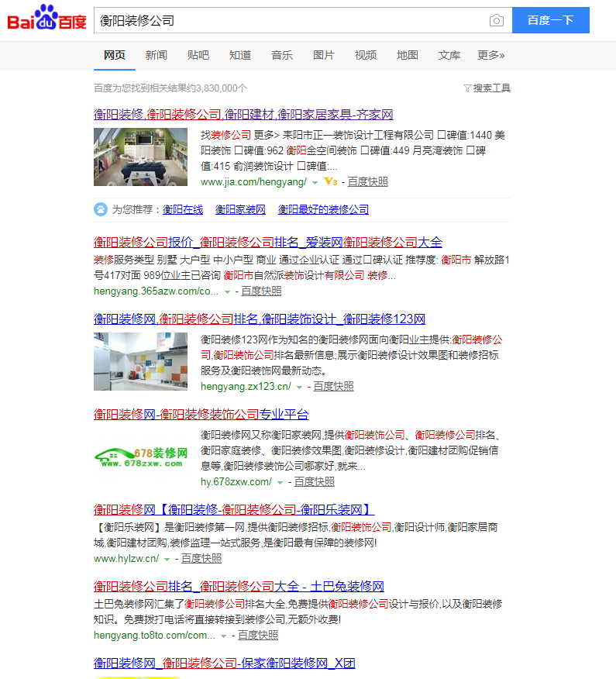Image resolution: width=616 pixels, height=679 pixels.
Task: Open the 土巴兔装修网 result title
Action: pos(239,586)
